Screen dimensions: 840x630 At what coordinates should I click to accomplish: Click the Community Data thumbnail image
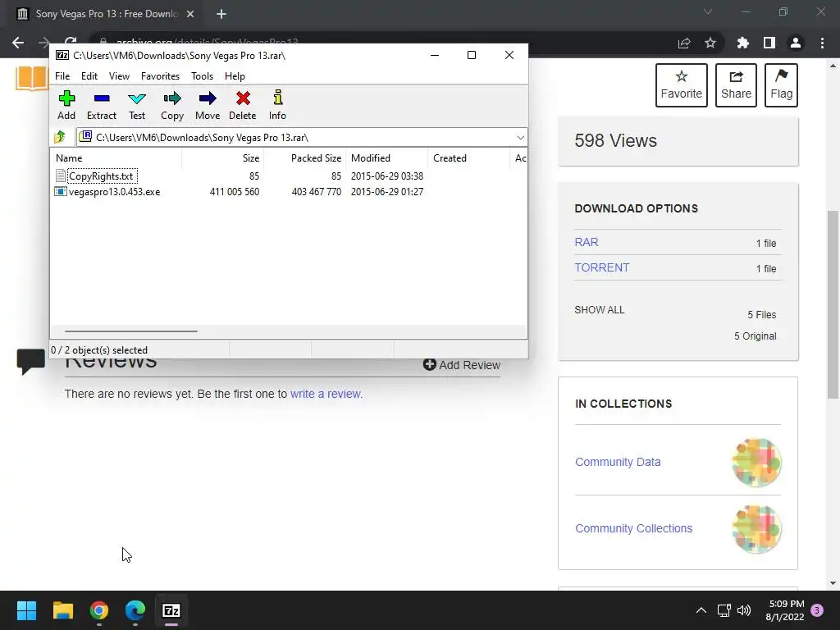[x=756, y=463]
